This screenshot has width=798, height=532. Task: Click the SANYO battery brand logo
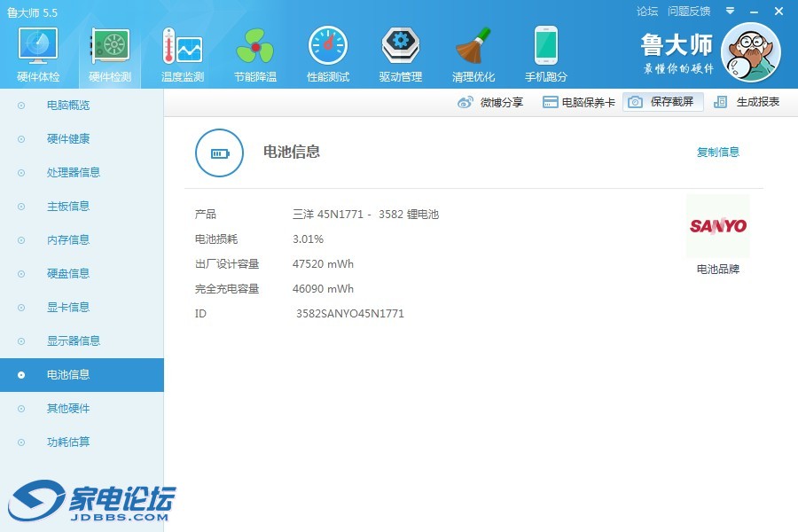717,226
